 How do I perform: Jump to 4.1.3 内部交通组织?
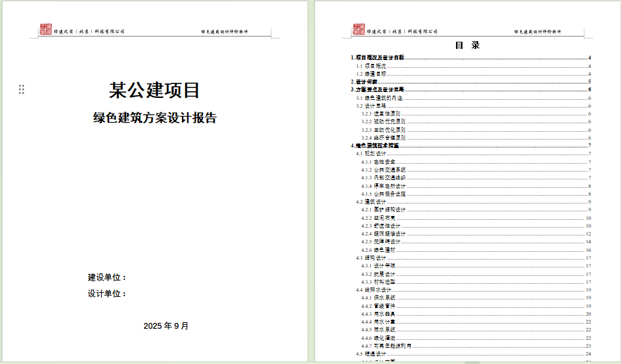click(476, 178)
